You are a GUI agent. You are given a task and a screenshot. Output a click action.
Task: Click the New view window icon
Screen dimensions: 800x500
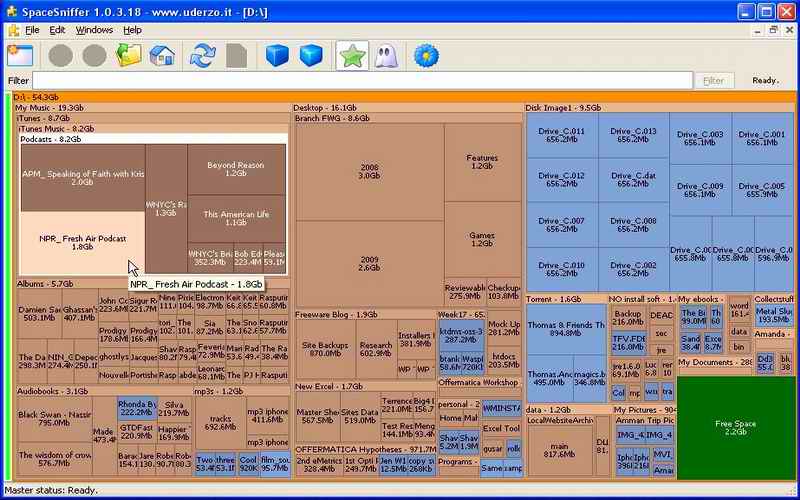click(20, 55)
